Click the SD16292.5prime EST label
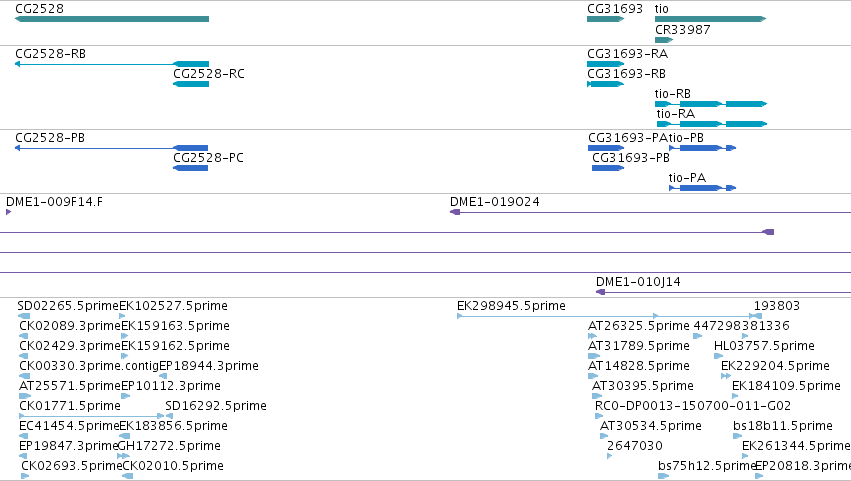The width and height of the screenshot is (851, 481). (x=216, y=406)
